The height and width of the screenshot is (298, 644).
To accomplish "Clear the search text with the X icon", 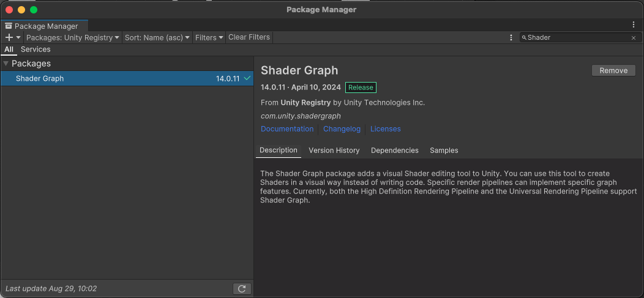I will point(634,38).
